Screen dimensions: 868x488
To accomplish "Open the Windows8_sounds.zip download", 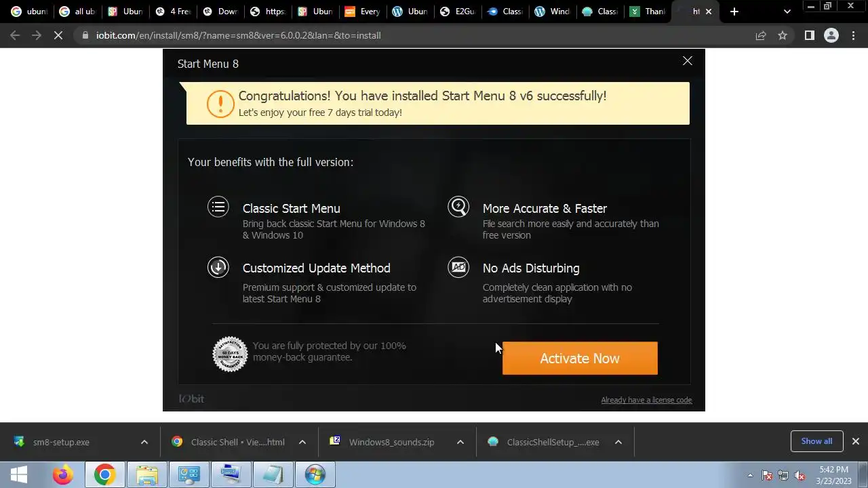I will point(391,442).
